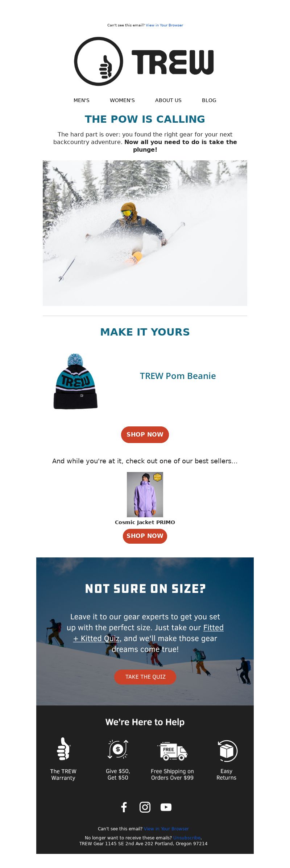Click the TREW Warranty thumbs-up icon

pyautogui.click(x=63, y=749)
